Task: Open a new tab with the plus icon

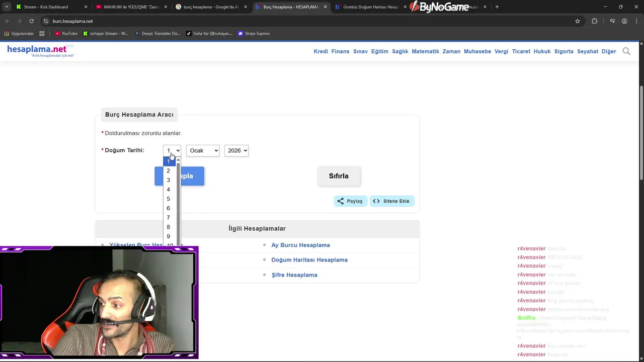Action: coord(497,7)
